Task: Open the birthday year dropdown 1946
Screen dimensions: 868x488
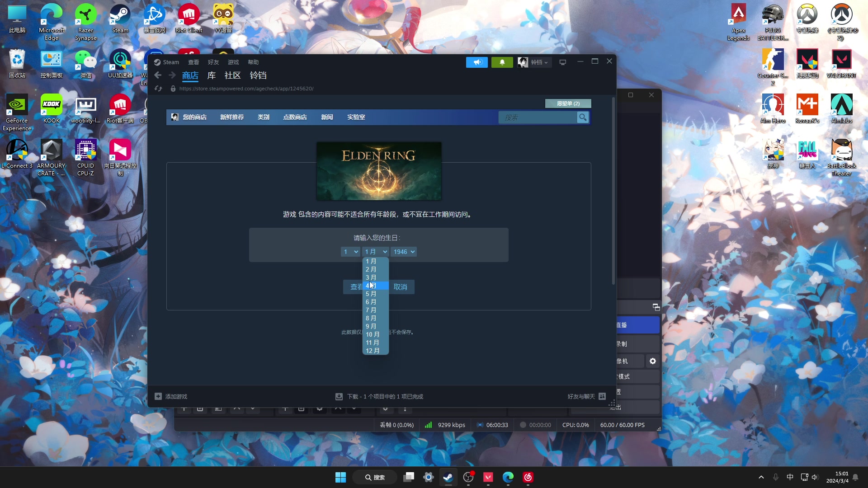Action: point(404,252)
